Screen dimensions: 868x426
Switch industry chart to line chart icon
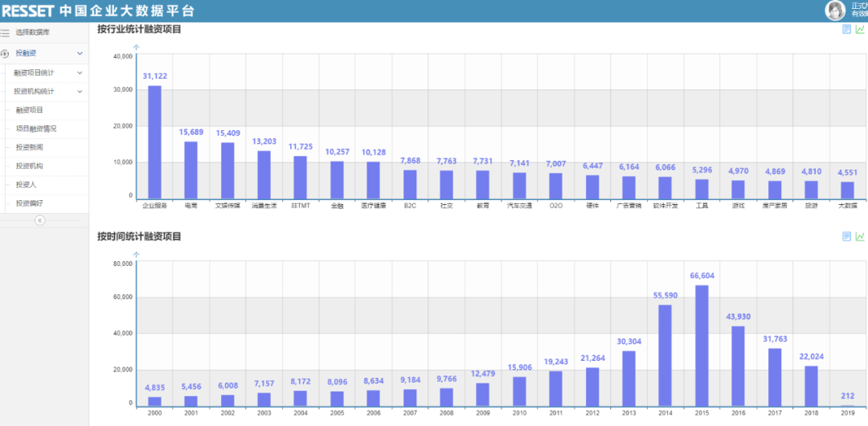pos(860,30)
